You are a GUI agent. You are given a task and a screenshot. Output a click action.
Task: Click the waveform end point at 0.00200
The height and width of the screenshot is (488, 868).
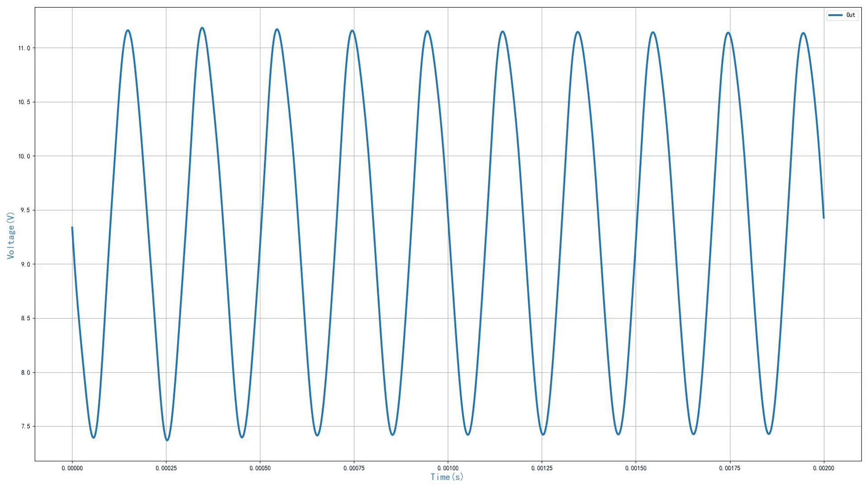pos(823,218)
